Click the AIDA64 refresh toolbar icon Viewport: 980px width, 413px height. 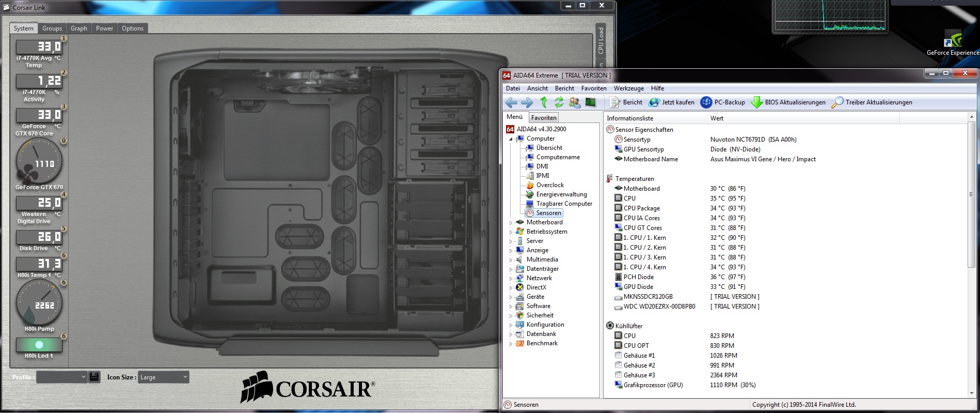pyautogui.click(x=559, y=102)
